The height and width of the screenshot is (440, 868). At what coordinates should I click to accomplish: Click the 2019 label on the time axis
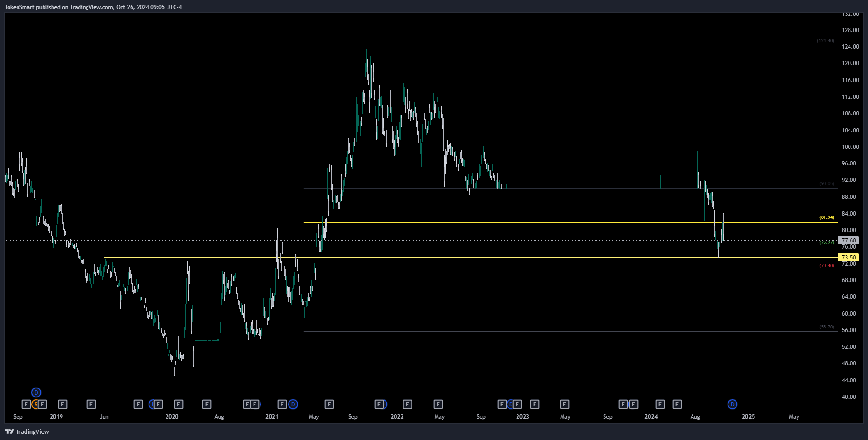(x=56, y=417)
